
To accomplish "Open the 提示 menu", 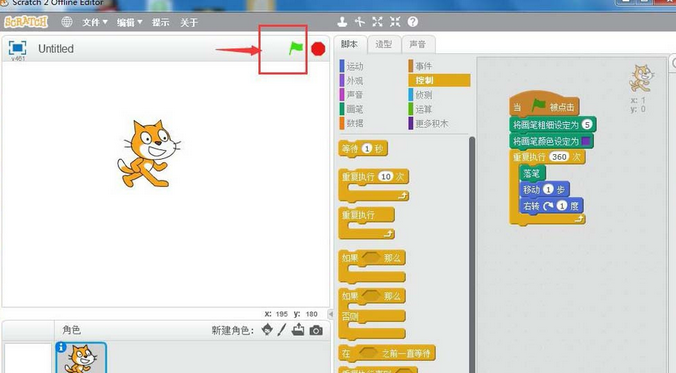I will (160, 22).
